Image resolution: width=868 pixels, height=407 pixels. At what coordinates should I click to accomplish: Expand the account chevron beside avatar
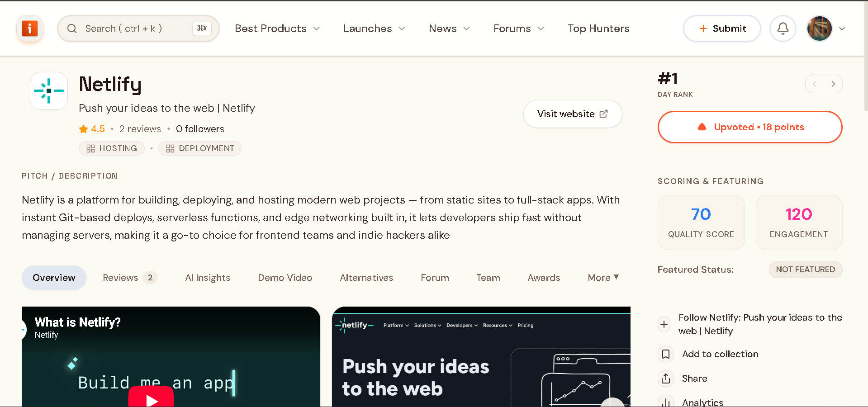click(842, 28)
